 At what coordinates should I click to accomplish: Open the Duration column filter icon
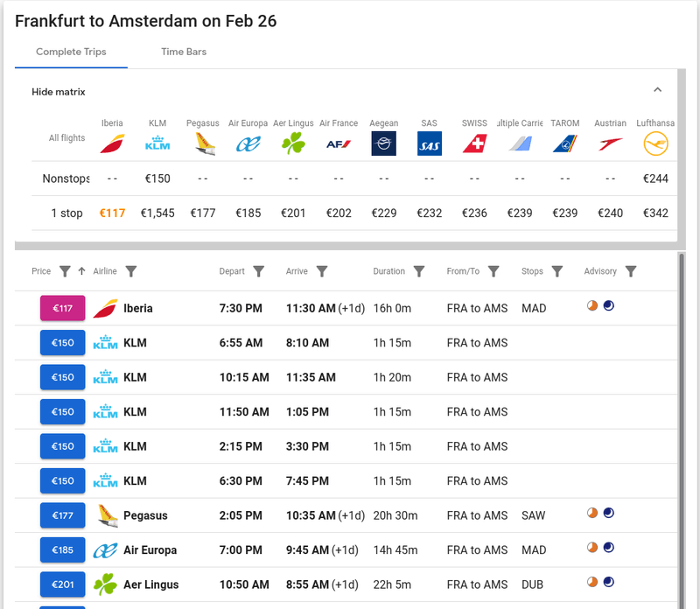click(x=419, y=271)
